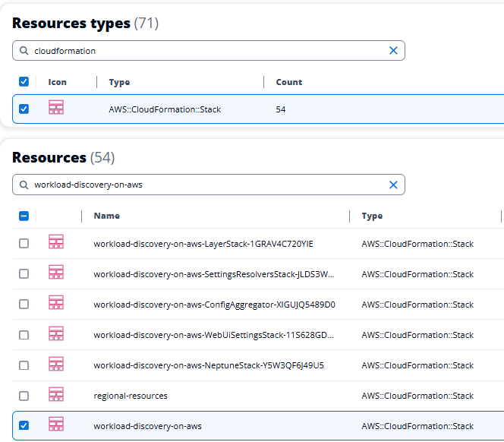The width and height of the screenshot is (504, 442).
Task: Click the stack icon for selected workload-discovery-on-aws row
Action: (56, 424)
